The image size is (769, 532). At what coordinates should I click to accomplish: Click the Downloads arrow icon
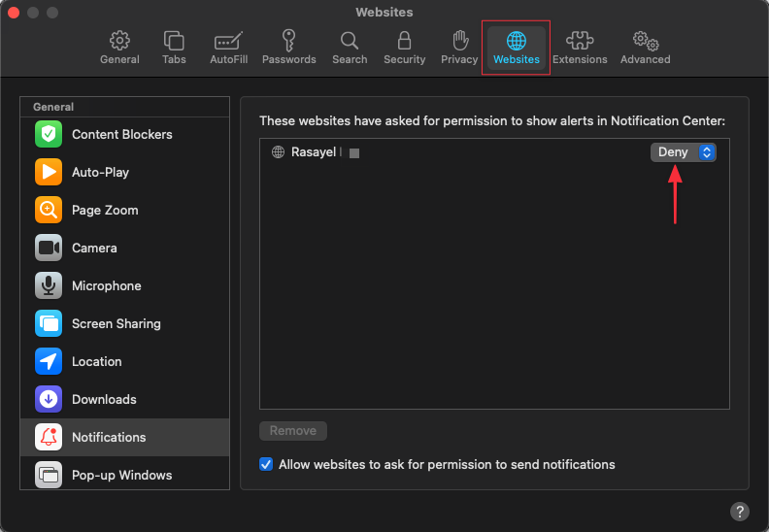(x=49, y=399)
